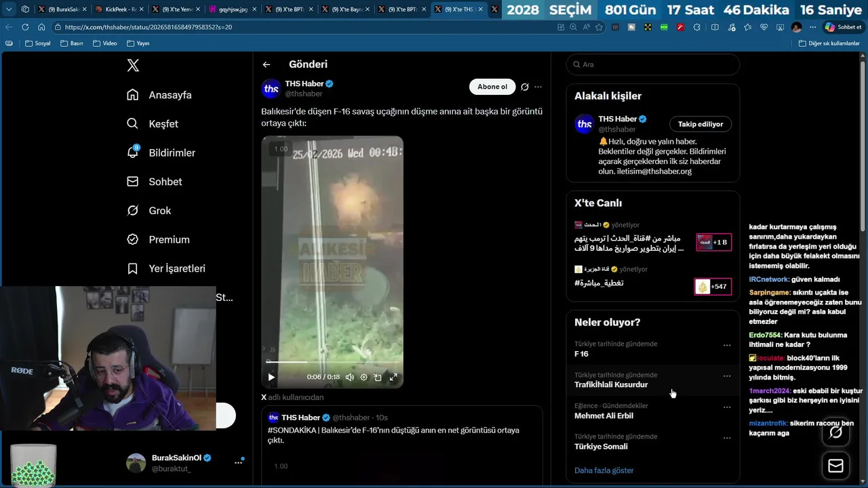Toggle split screen in browser toolbar
The height and width of the screenshot is (488, 868).
[715, 27]
